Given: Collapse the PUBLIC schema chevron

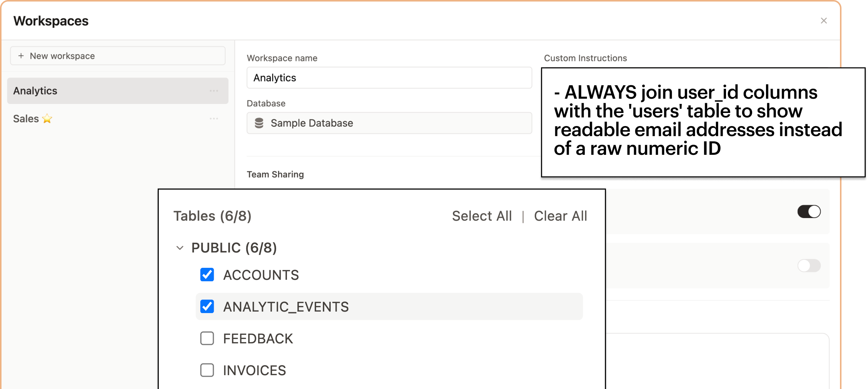Looking at the screenshot, I should click(180, 248).
